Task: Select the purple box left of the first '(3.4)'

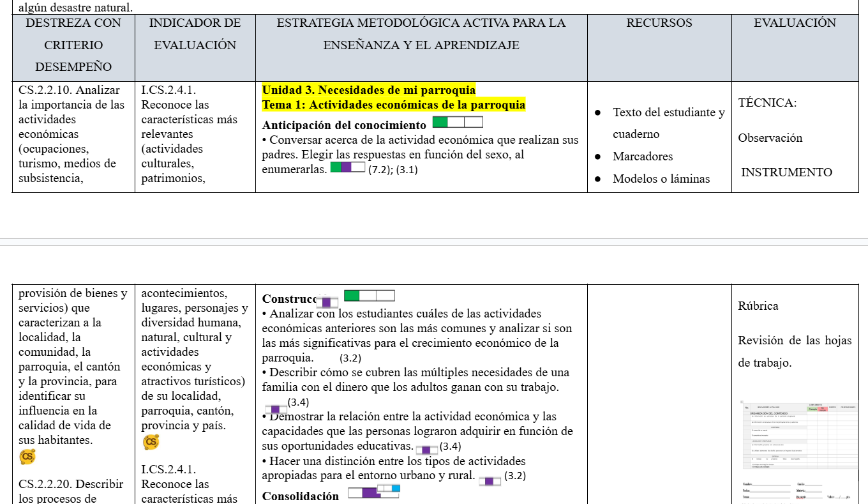Action: coord(276,409)
